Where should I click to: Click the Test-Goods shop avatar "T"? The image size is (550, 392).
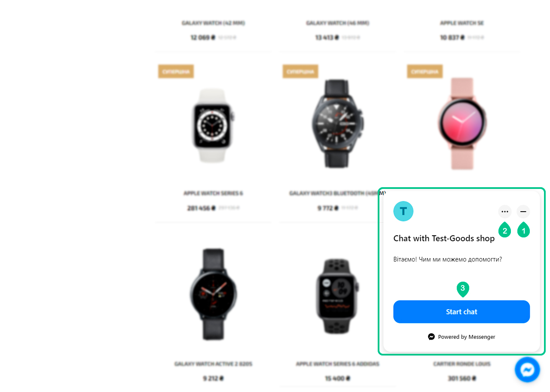[x=403, y=211]
